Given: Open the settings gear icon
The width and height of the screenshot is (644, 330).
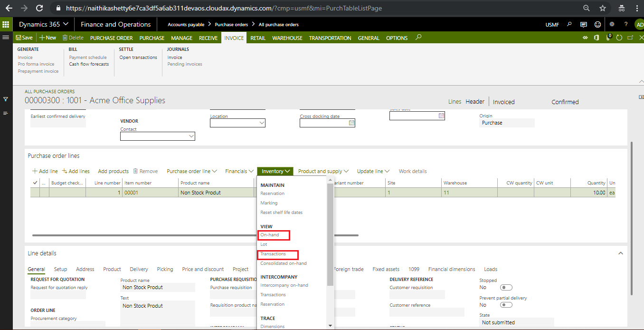Looking at the screenshot, I should (612, 24).
